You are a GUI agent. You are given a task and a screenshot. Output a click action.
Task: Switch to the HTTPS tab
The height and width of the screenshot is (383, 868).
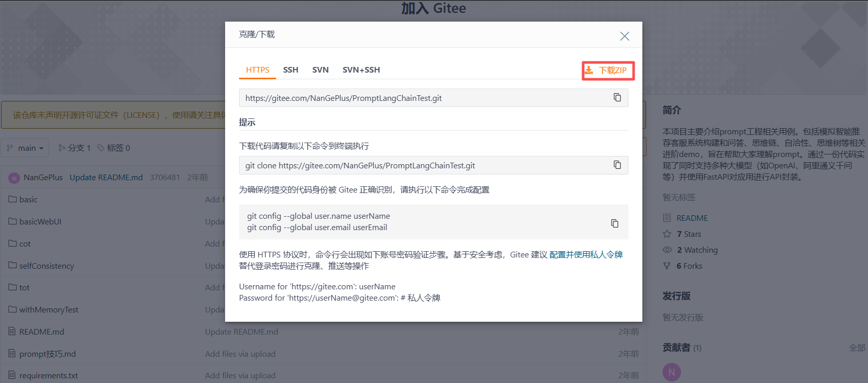[x=258, y=70]
